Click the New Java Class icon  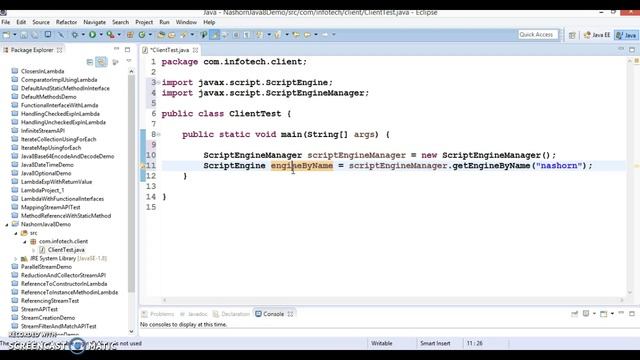(x=142, y=35)
